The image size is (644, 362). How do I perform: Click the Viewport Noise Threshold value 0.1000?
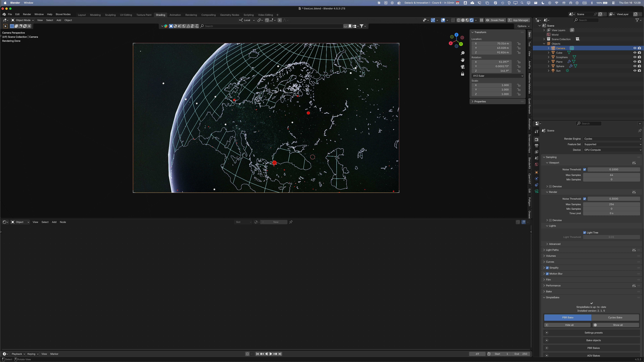pos(614,170)
